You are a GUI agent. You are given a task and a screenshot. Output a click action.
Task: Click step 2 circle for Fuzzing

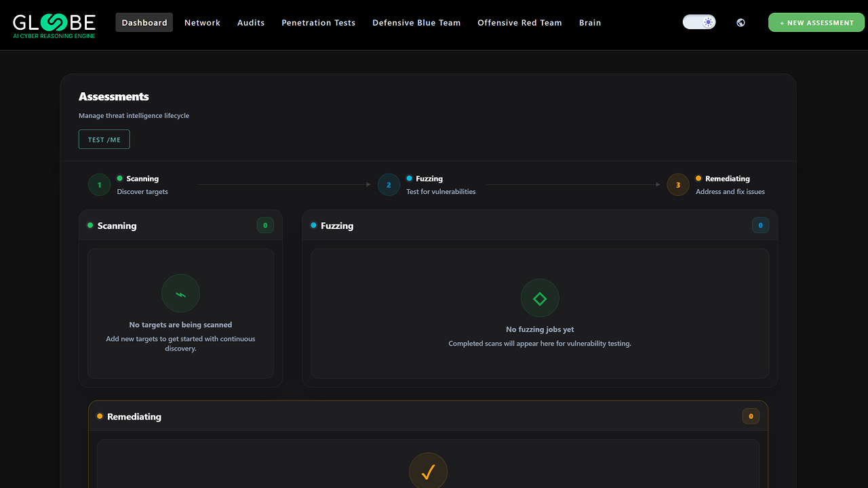click(x=389, y=185)
